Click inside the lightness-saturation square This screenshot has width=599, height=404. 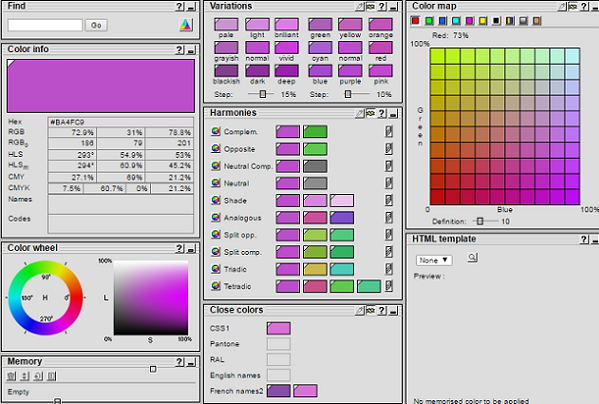(x=151, y=298)
